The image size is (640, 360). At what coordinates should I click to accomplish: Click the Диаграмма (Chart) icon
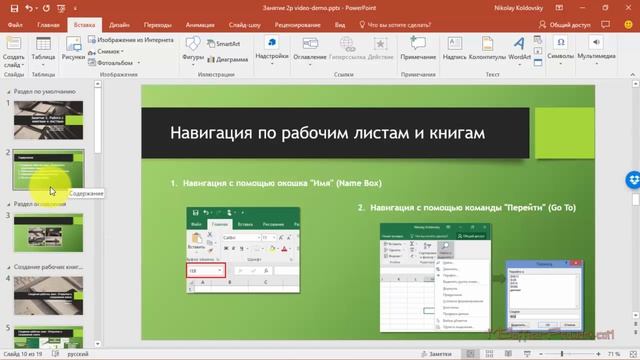211,60
